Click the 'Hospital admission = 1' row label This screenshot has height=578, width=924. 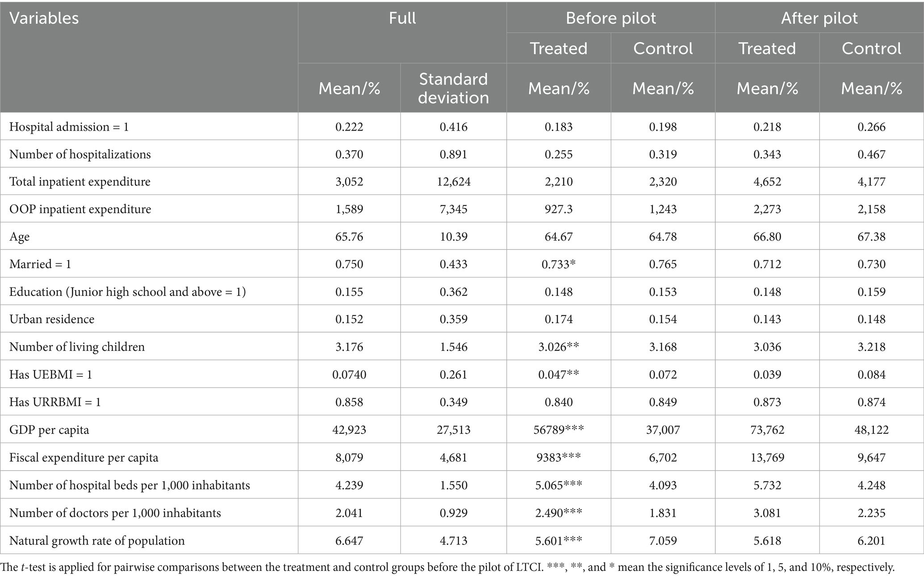(69, 127)
